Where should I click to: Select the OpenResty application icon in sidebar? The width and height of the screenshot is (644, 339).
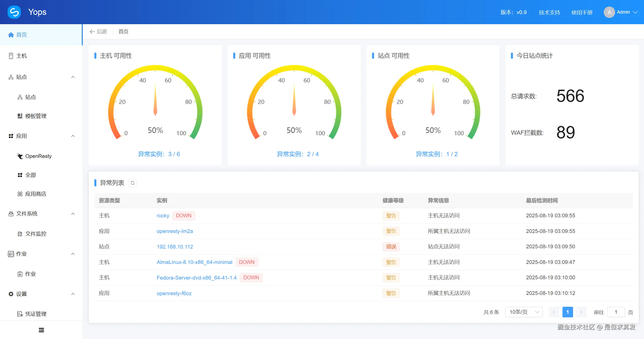[x=20, y=156]
